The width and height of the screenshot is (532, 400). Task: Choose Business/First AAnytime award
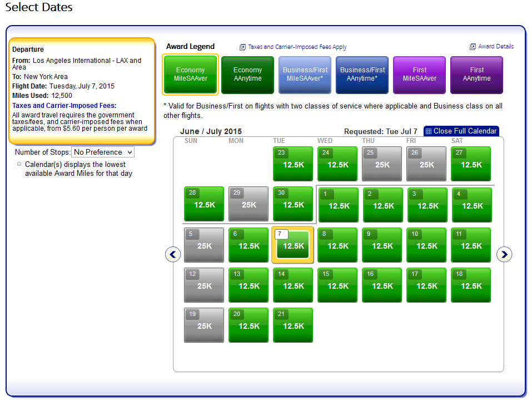tap(362, 75)
